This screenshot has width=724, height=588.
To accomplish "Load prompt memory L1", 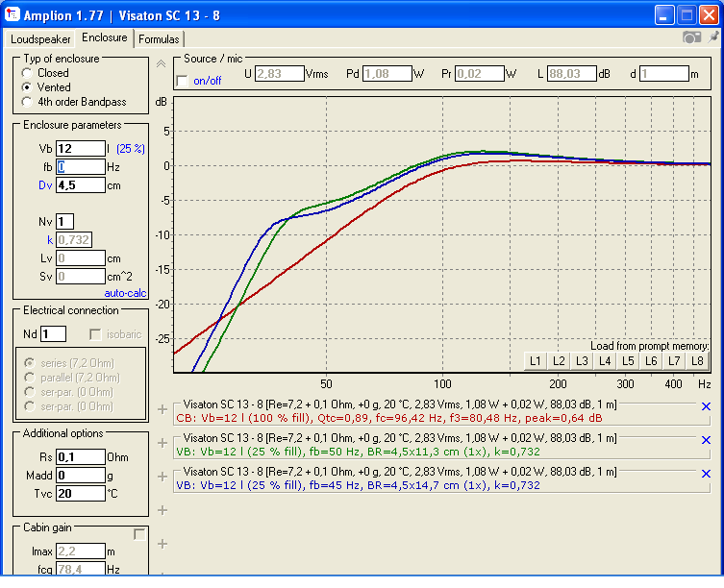I will [536, 361].
